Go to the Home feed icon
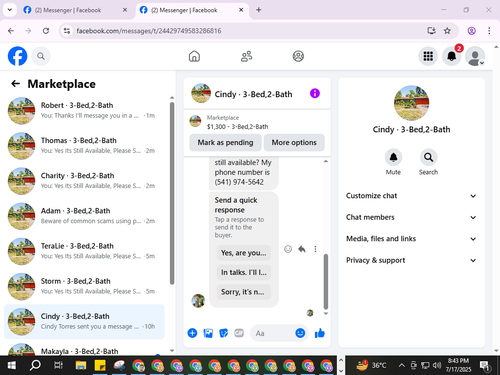This screenshot has height=375, width=500. pyautogui.click(x=194, y=56)
